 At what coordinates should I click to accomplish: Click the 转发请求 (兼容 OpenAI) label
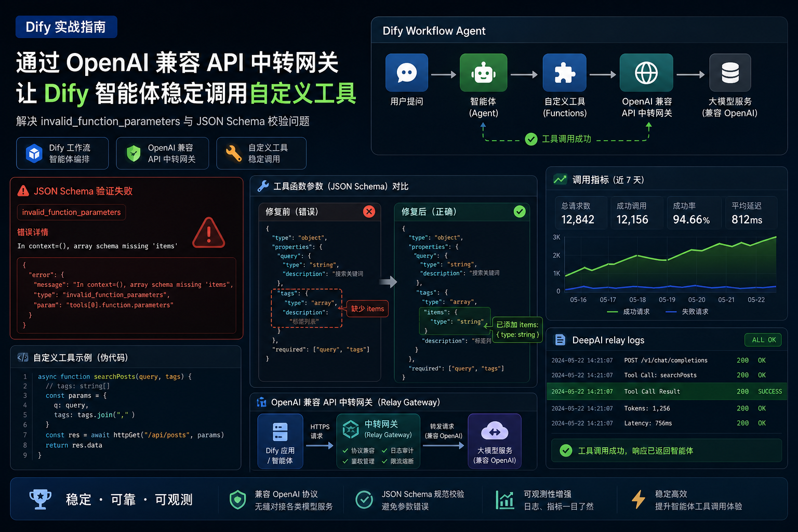443,431
